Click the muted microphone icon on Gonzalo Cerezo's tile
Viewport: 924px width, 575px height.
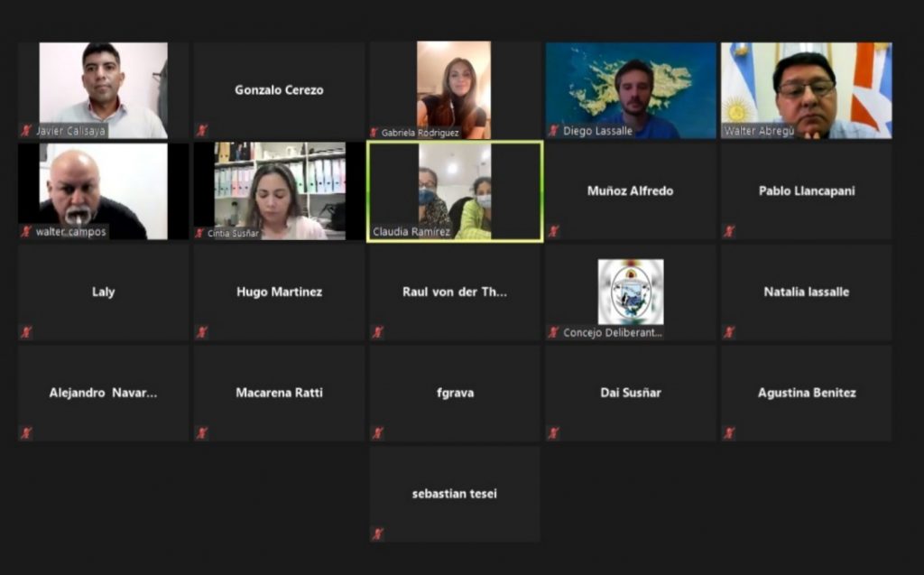[x=202, y=131]
